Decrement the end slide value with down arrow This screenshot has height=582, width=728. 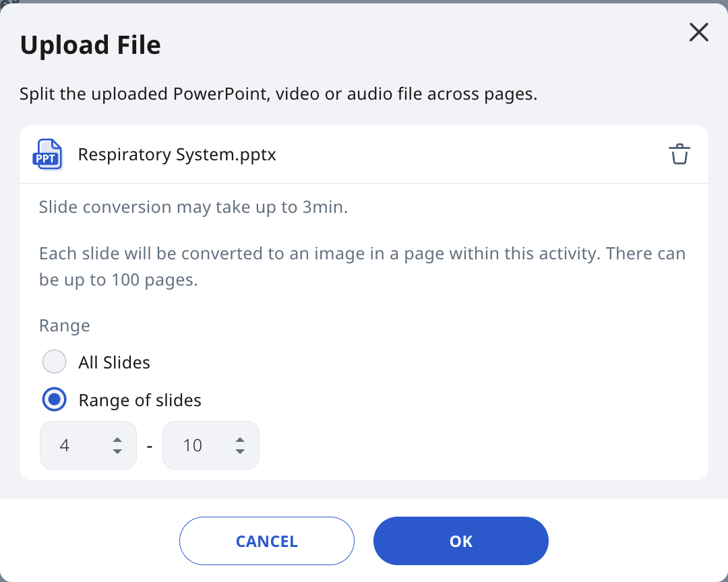coord(239,451)
